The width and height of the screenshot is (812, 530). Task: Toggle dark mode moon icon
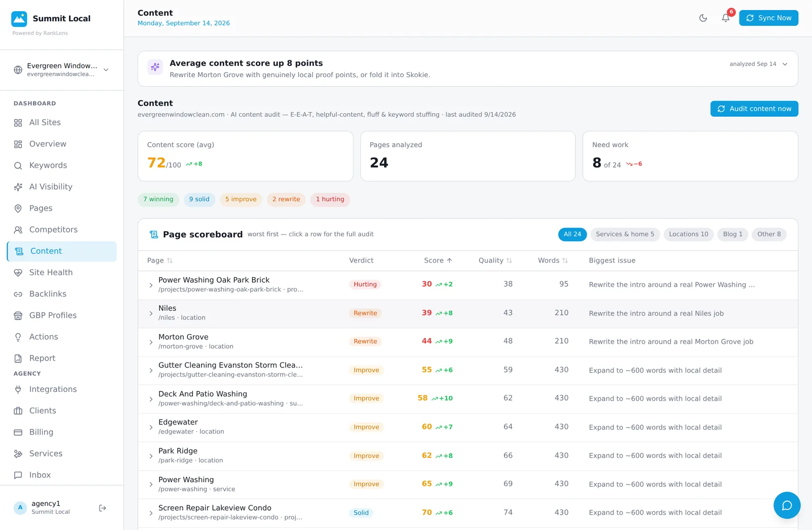click(x=703, y=18)
